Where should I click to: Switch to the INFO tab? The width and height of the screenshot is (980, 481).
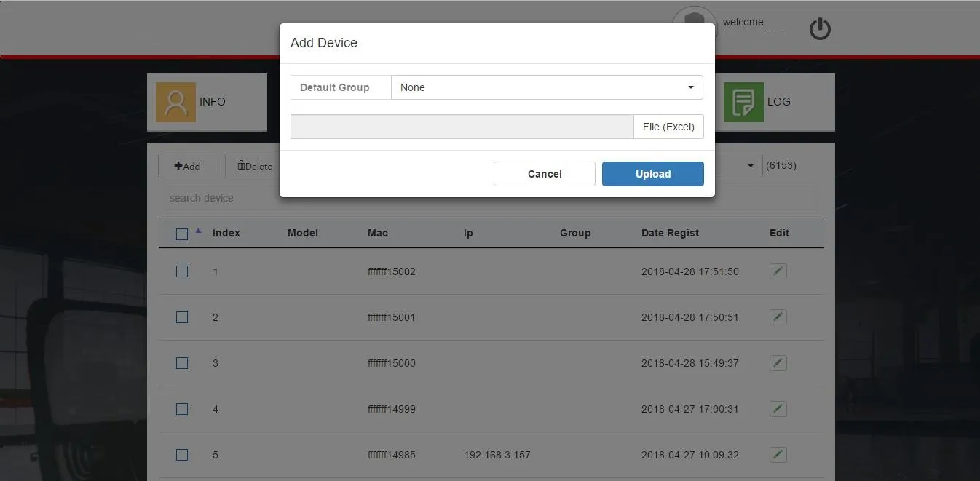click(x=212, y=101)
